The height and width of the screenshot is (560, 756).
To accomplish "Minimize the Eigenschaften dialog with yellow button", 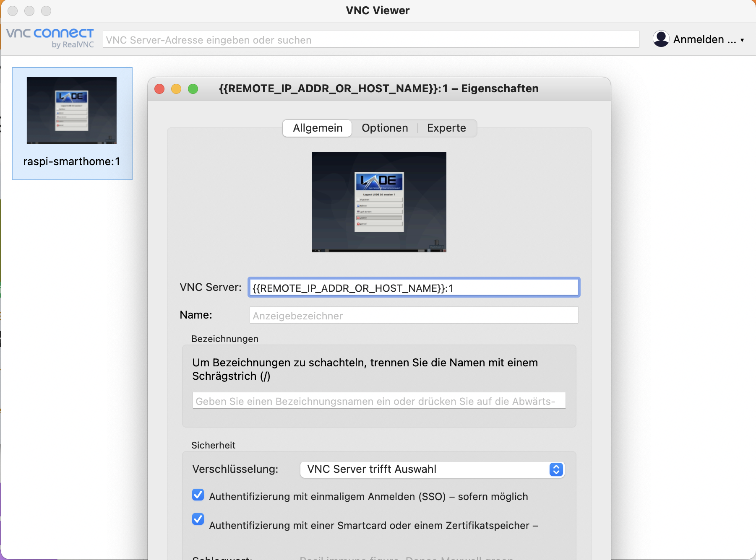I will [176, 89].
